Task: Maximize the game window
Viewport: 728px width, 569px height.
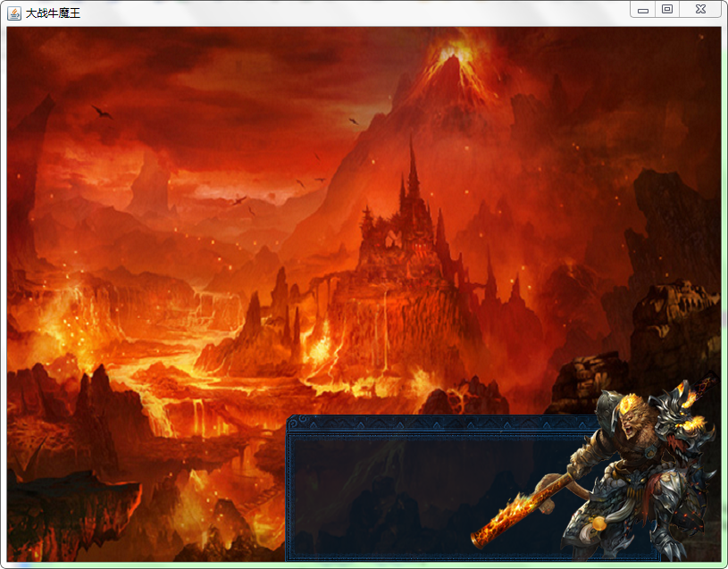Action: pos(666,9)
